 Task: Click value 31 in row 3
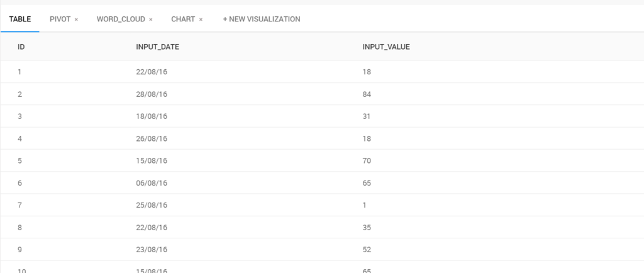[x=367, y=116]
